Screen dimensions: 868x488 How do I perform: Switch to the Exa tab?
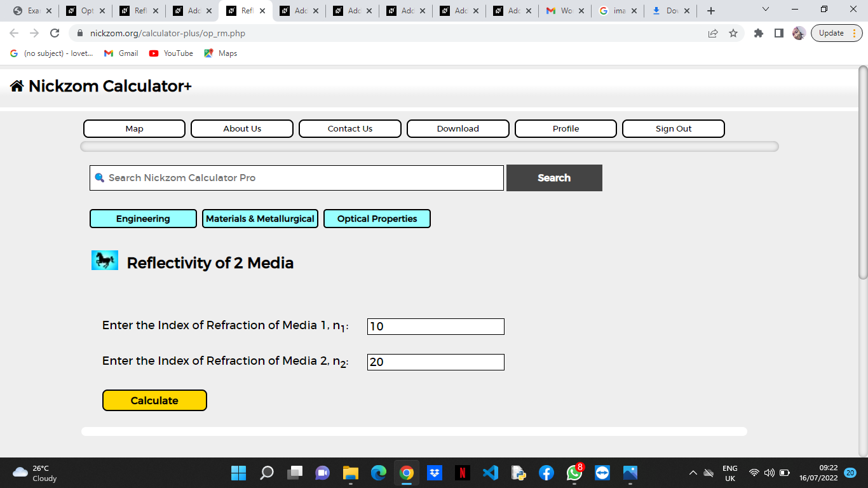tap(32, 11)
